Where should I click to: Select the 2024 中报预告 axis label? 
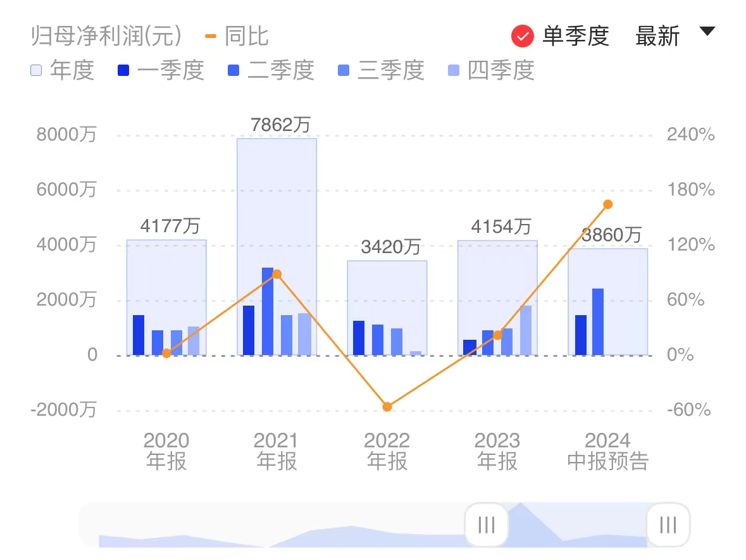(608, 451)
